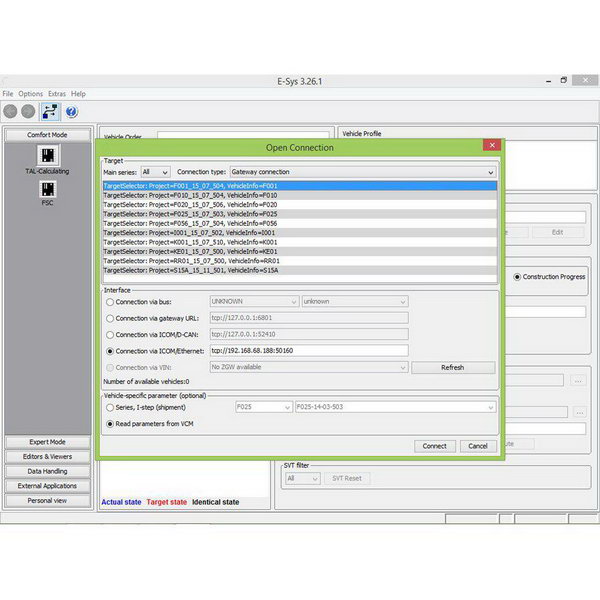Click the forward arrow toolbar icon
The width and height of the screenshot is (600, 600).
[x=28, y=111]
